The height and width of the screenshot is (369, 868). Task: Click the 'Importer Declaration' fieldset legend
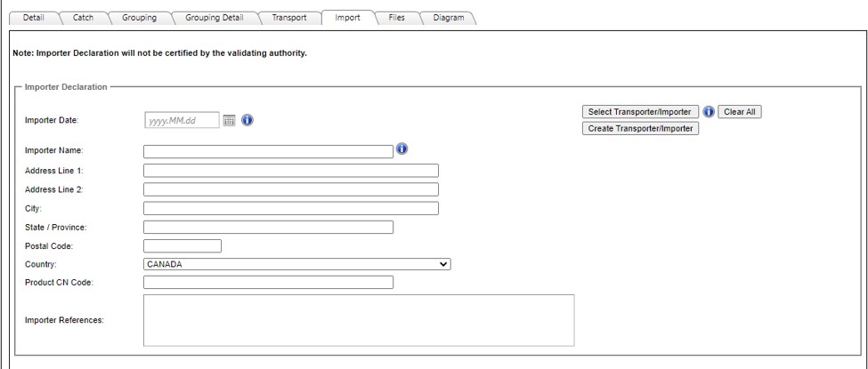point(66,87)
